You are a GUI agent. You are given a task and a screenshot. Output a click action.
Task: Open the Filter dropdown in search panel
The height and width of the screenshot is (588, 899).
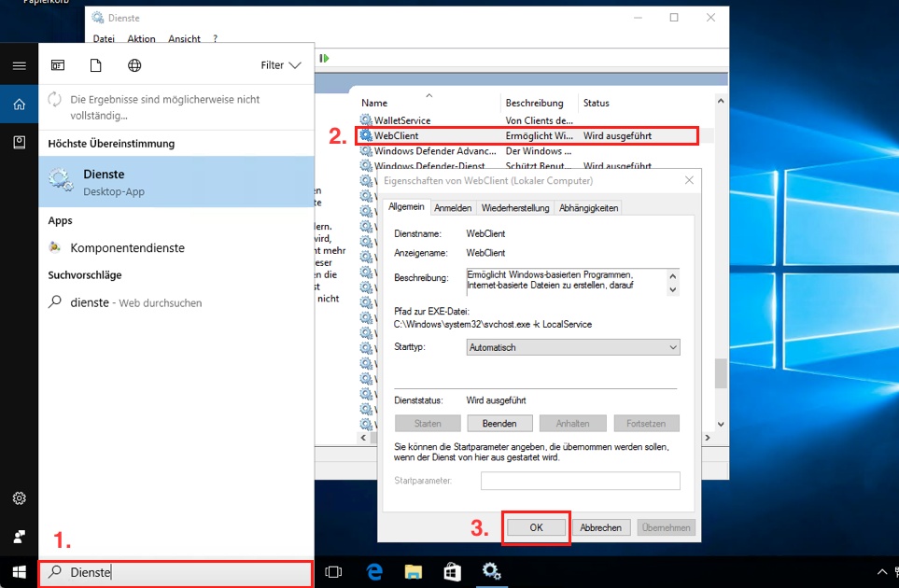pos(280,65)
